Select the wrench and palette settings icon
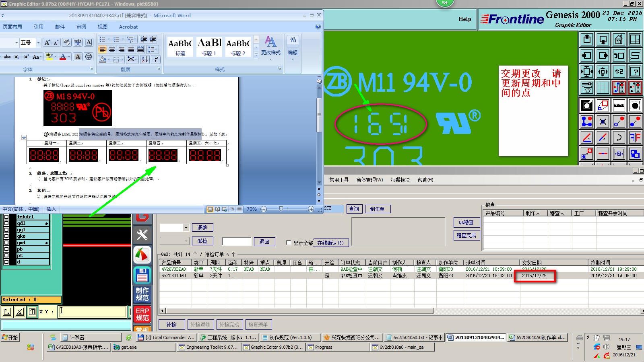 click(x=587, y=88)
